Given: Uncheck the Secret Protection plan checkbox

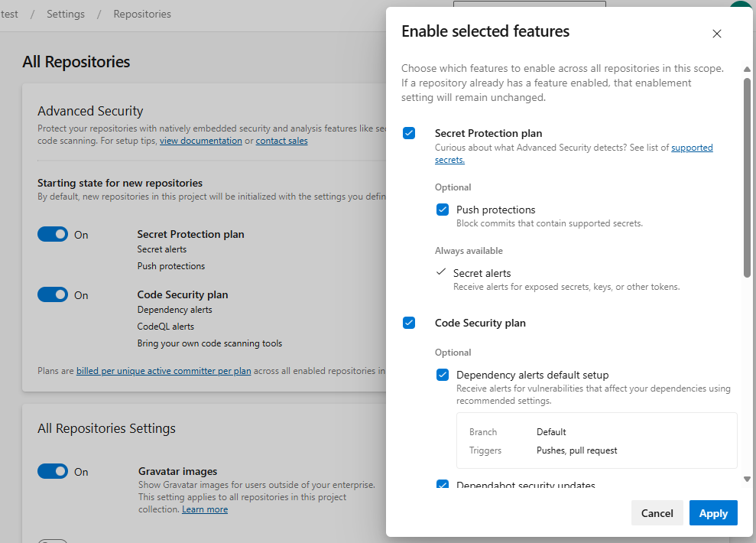Looking at the screenshot, I should click(409, 133).
